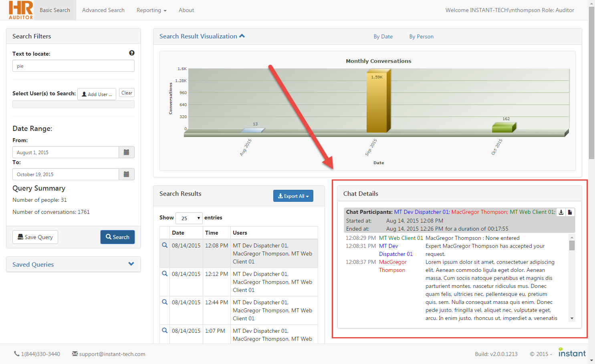
Task: Click the Oct 2015 green bar
Action: 504,128
